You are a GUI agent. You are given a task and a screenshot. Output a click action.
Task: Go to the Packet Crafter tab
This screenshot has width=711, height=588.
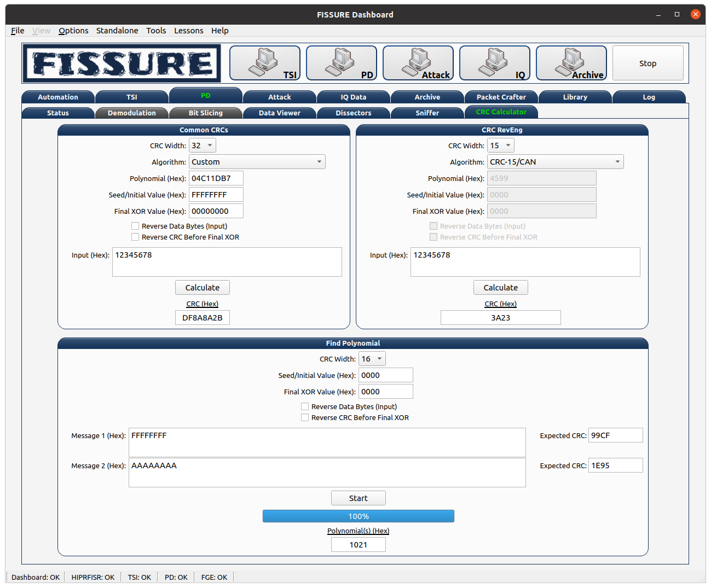coord(501,97)
